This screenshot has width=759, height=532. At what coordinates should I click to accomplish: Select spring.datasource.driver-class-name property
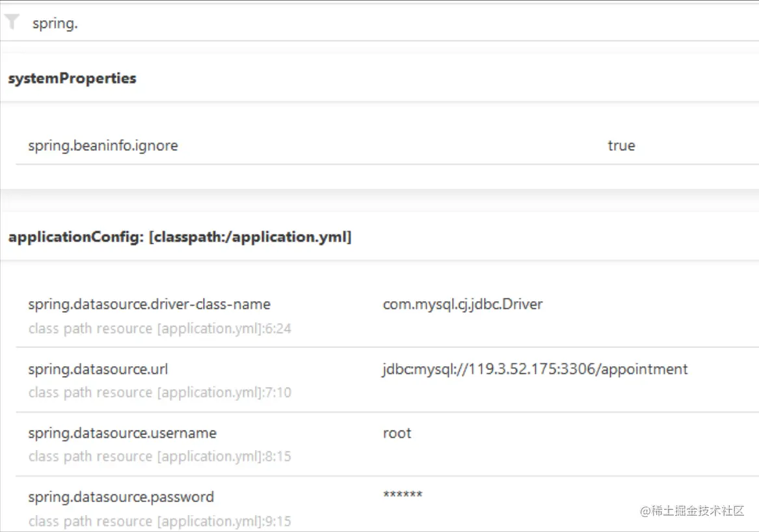(x=149, y=304)
